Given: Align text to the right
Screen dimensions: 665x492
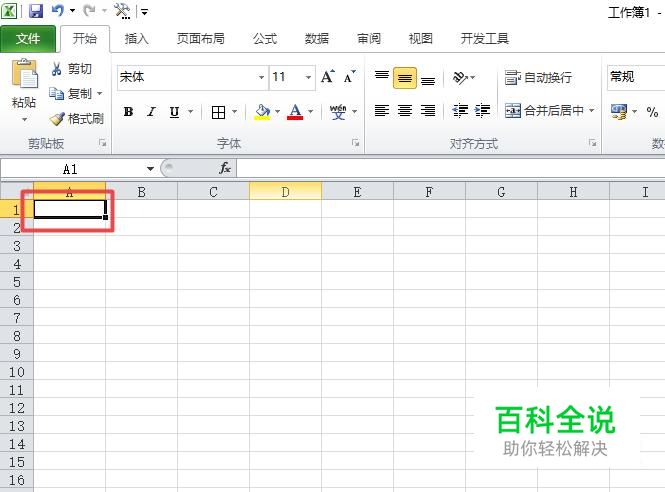Looking at the screenshot, I should coord(428,111).
